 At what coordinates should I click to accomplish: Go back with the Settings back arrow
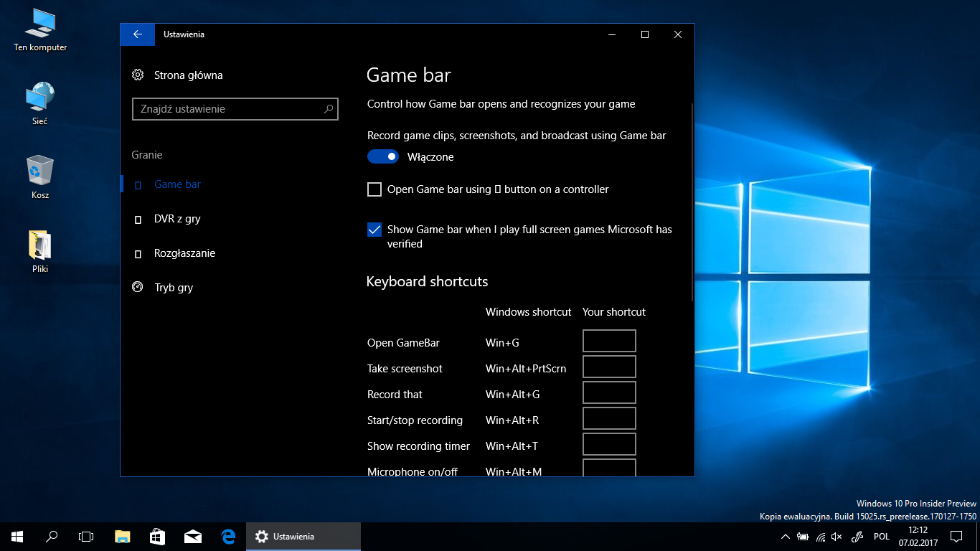[138, 34]
